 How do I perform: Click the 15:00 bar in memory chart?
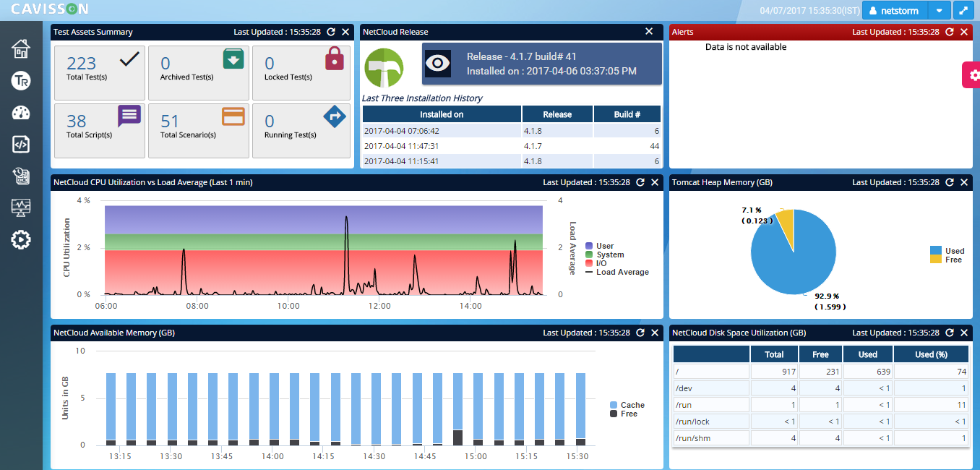coord(457,409)
